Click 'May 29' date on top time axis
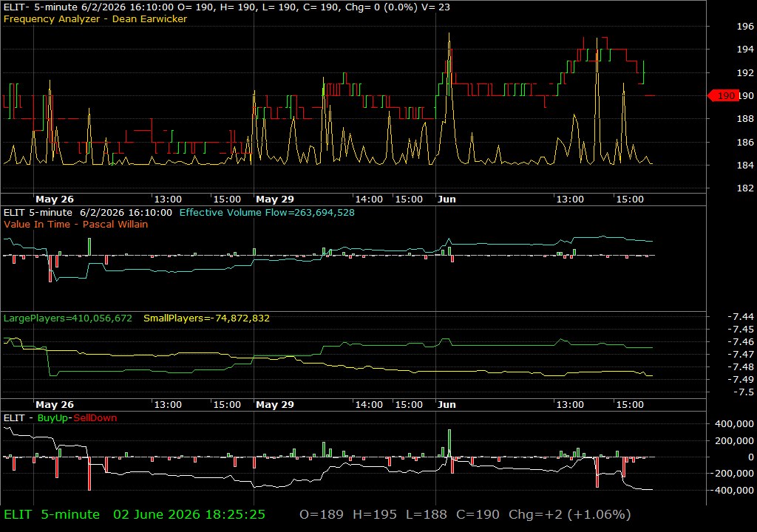 275,199
